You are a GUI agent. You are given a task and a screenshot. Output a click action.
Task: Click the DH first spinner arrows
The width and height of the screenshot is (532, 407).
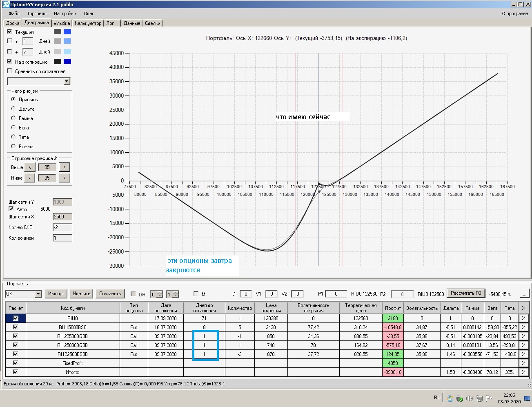point(160,294)
